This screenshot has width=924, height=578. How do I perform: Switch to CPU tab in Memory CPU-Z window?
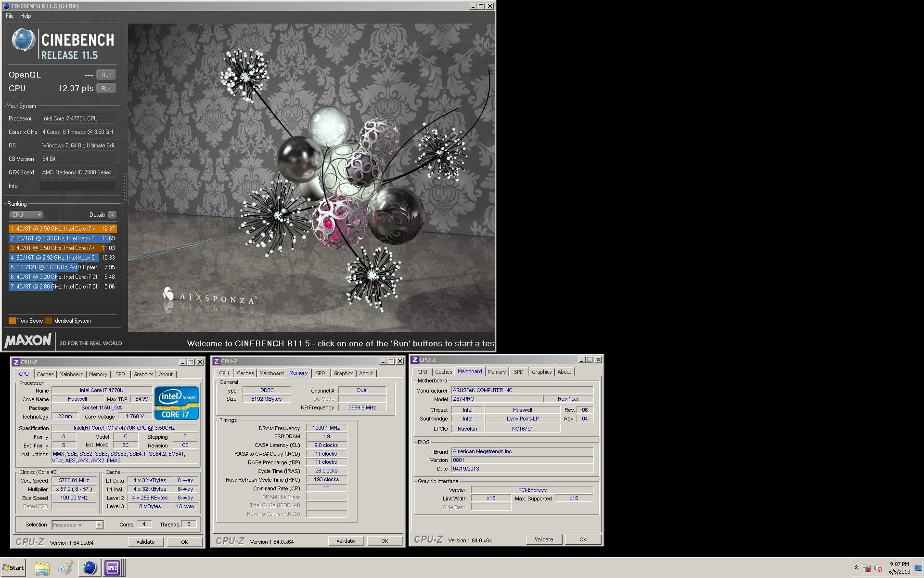click(224, 373)
